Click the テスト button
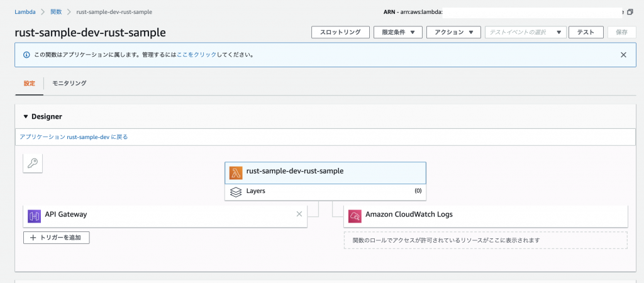The height and width of the screenshot is (283, 644). click(586, 33)
